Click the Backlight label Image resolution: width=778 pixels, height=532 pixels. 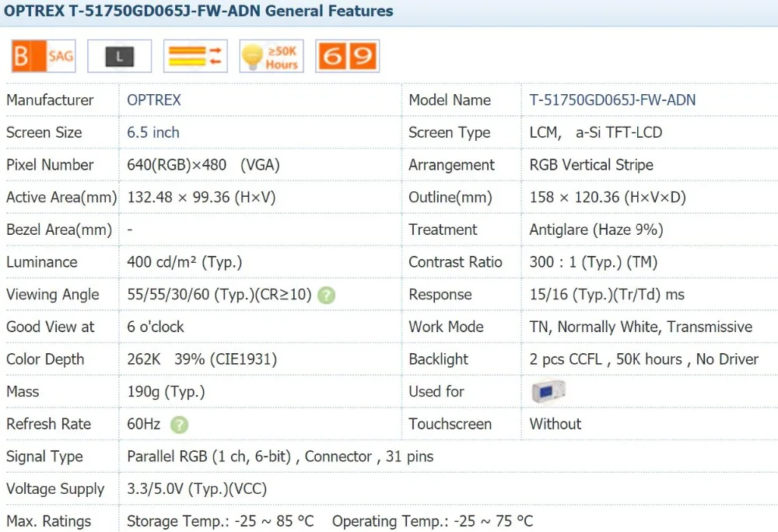click(x=439, y=359)
